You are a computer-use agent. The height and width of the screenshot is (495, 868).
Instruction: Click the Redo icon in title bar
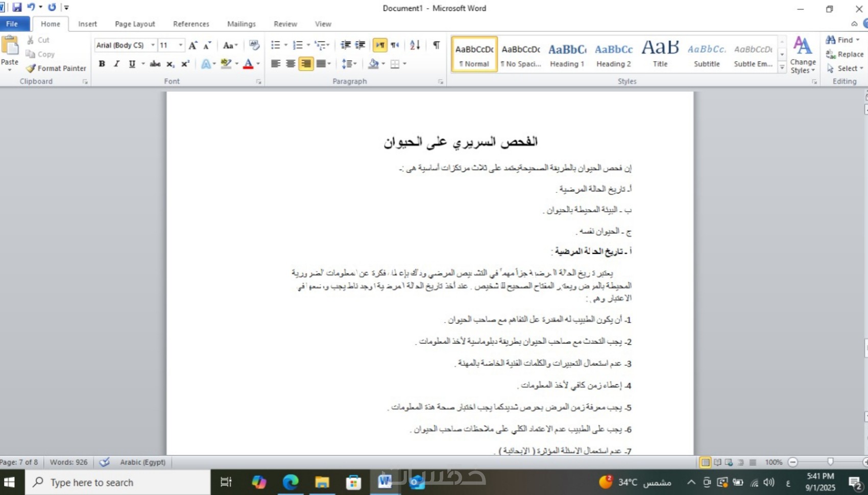52,7
